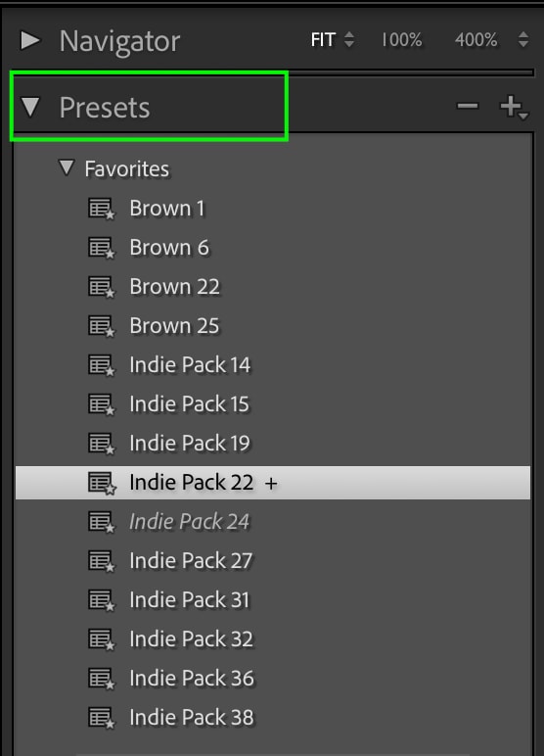
Task: Collapse the Presets panel triangle
Action: [x=30, y=107]
